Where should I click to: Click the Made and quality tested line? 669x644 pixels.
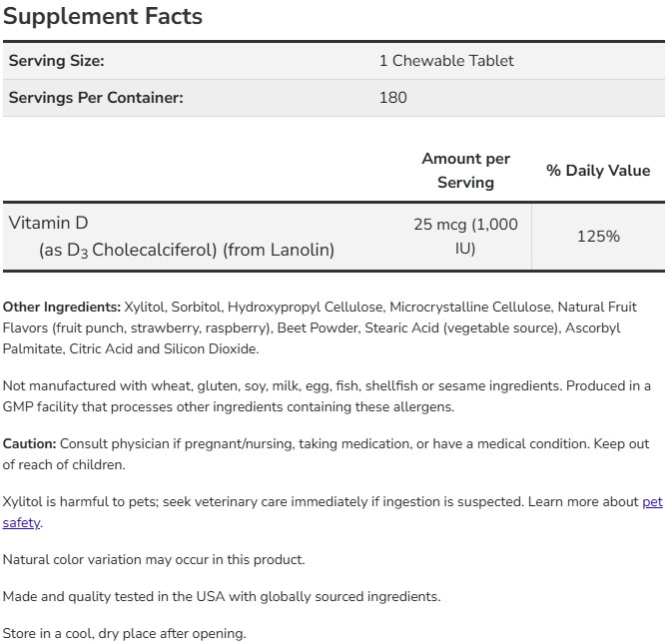click(221, 596)
